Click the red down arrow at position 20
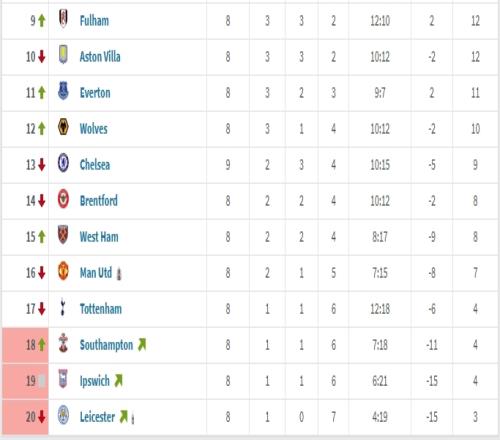Screen dimensions: 500x440 click(42, 417)
